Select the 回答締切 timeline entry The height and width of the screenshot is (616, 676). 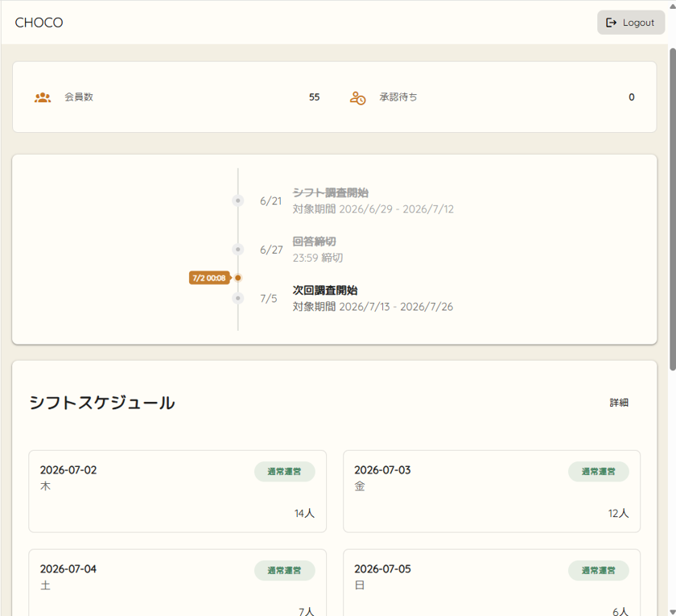point(315,242)
